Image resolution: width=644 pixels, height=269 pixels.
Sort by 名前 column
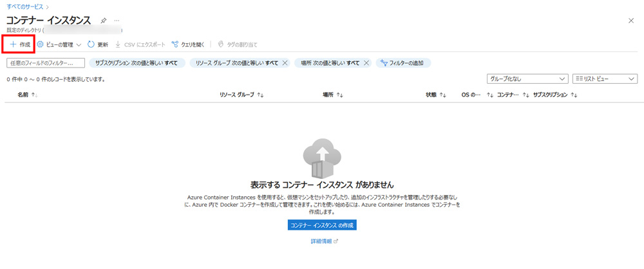(27, 95)
